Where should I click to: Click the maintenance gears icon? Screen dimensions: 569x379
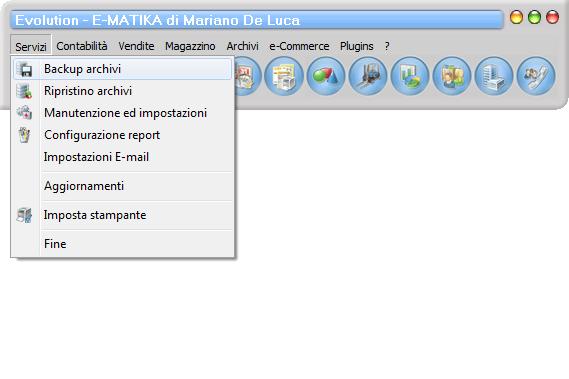[24, 113]
